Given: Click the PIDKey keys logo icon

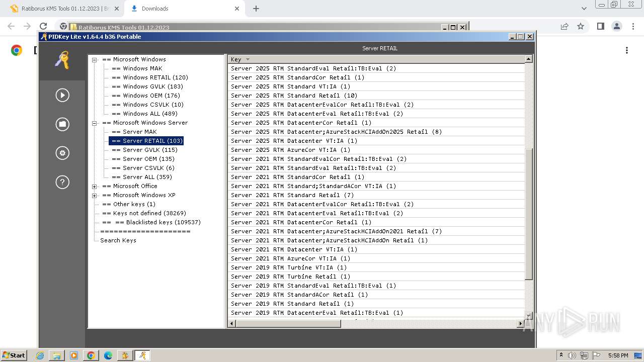Looking at the screenshot, I should 62,60.
